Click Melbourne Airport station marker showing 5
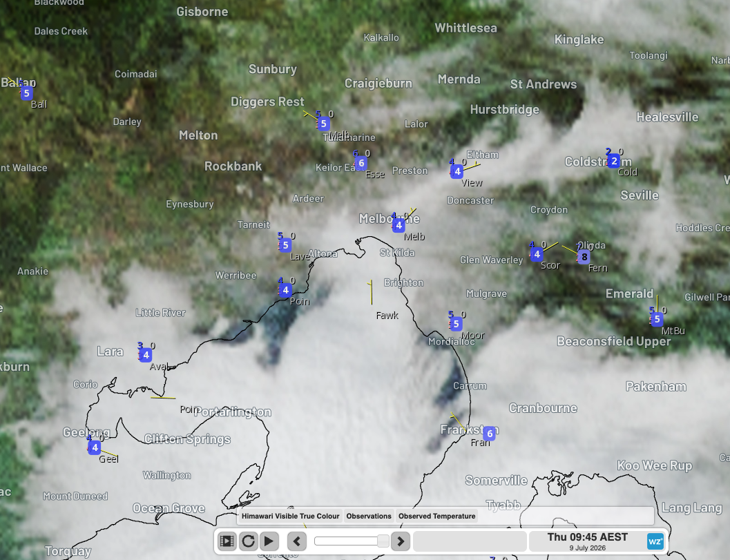 pos(324,124)
